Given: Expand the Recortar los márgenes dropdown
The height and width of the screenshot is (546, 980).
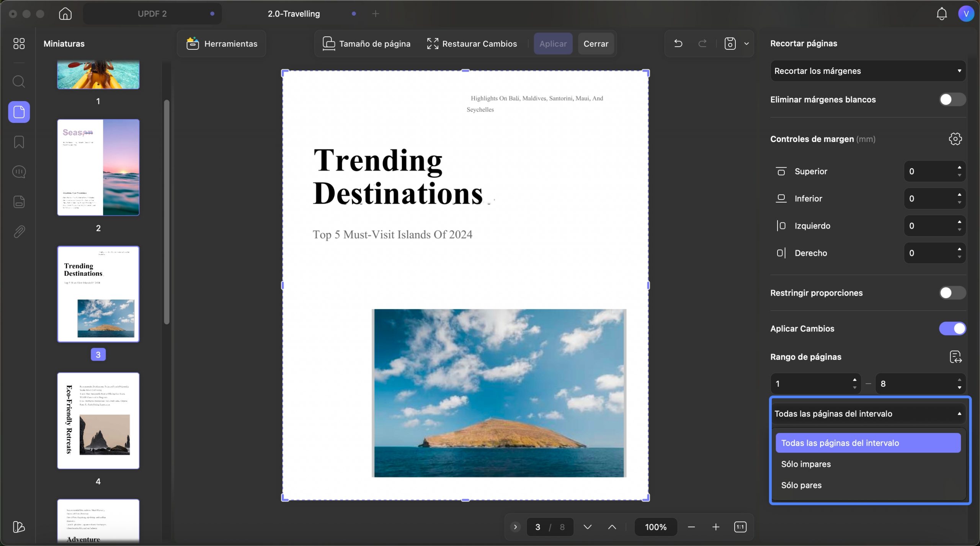Looking at the screenshot, I should click(868, 71).
